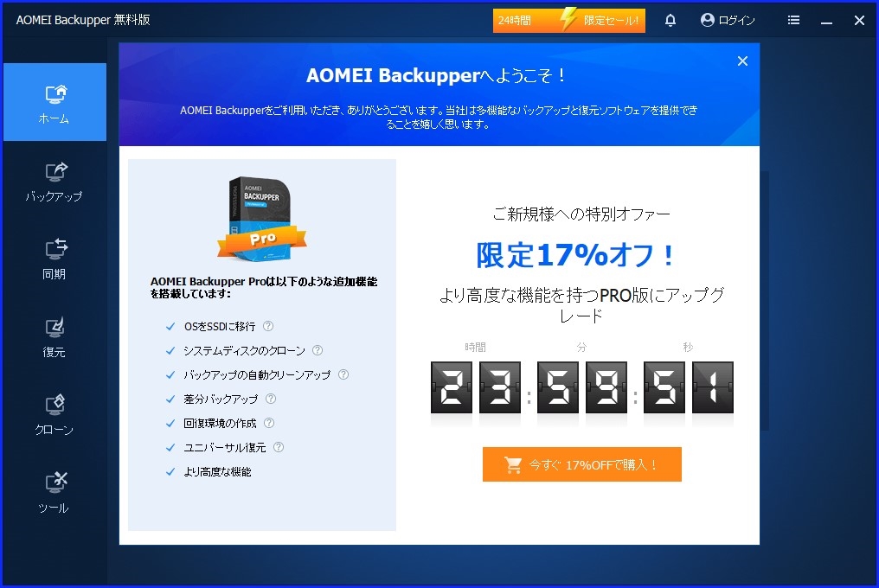Click the 回復環境の作成 feature text
Viewport: 879px width, 588px height.
pyautogui.click(x=220, y=423)
